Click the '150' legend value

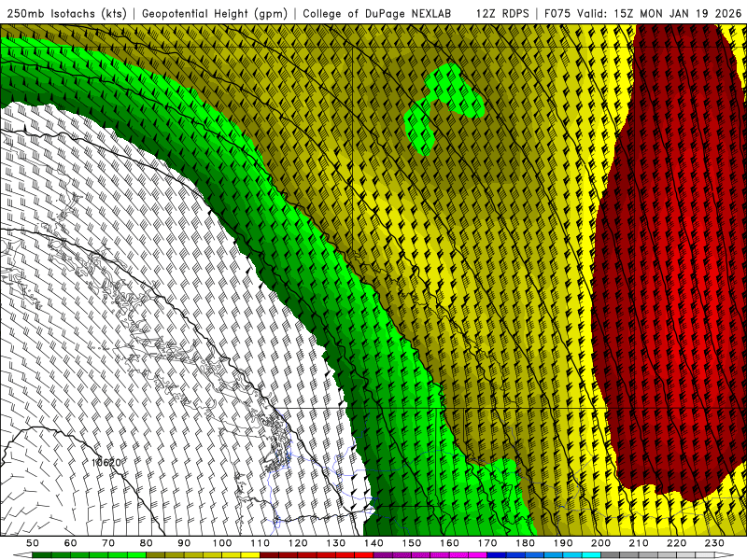pos(411,543)
